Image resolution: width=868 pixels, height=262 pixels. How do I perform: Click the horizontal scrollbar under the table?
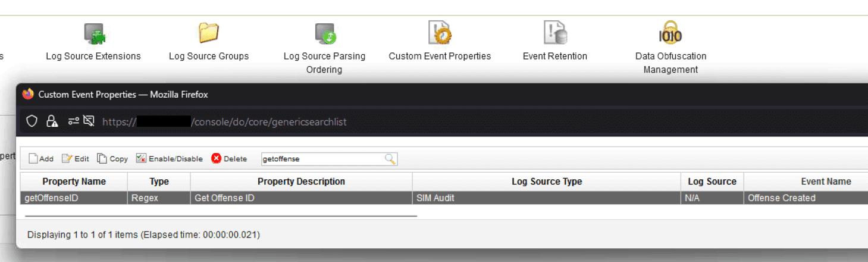click(221, 216)
